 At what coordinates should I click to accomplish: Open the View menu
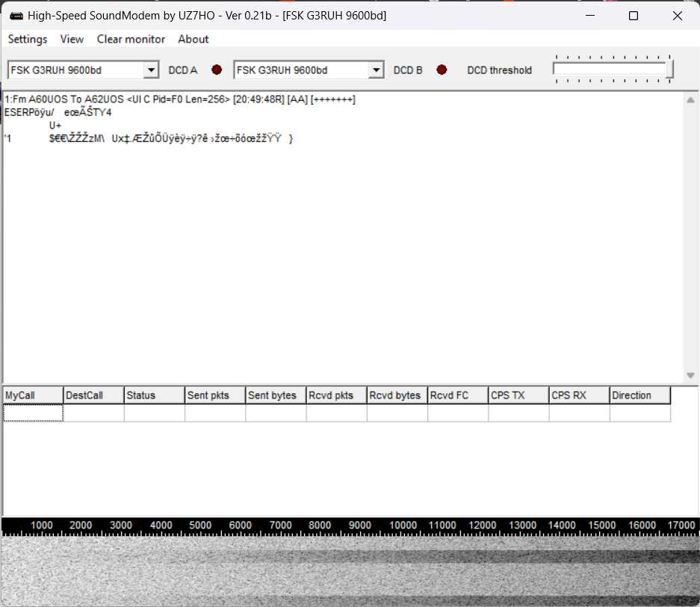pyautogui.click(x=72, y=40)
